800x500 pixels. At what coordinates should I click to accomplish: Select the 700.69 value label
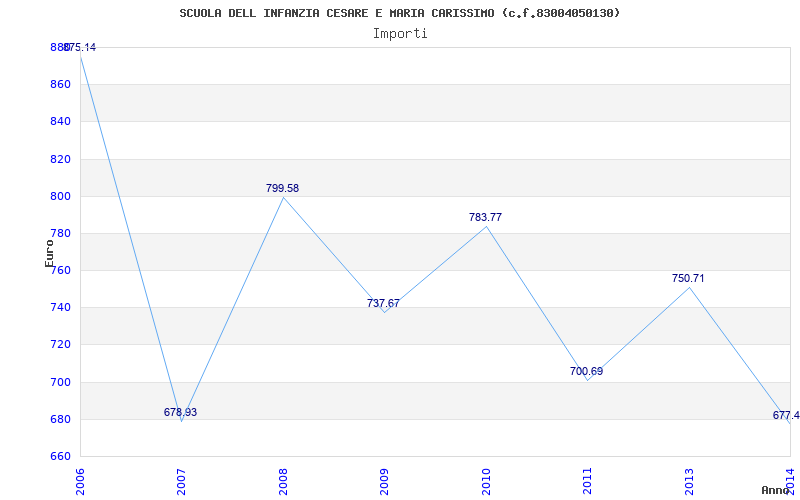(586, 371)
